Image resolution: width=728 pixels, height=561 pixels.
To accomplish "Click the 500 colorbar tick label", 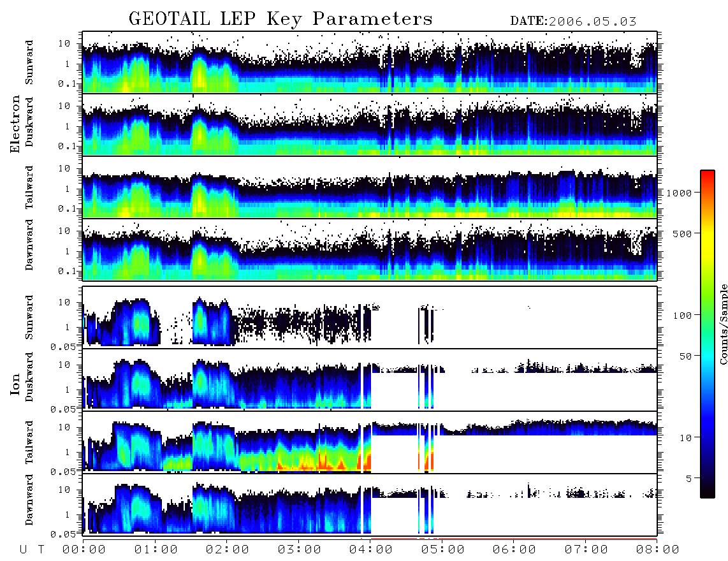I will pos(683,233).
